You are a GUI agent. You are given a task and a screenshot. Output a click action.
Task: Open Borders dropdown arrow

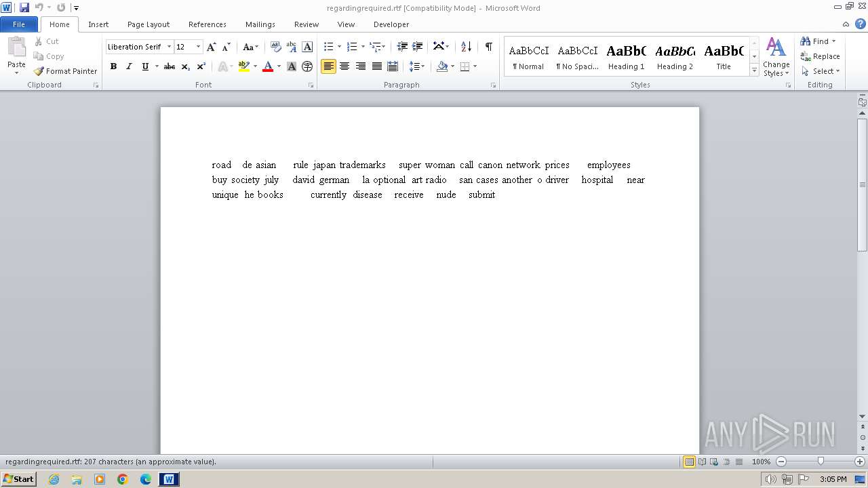[x=475, y=66]
